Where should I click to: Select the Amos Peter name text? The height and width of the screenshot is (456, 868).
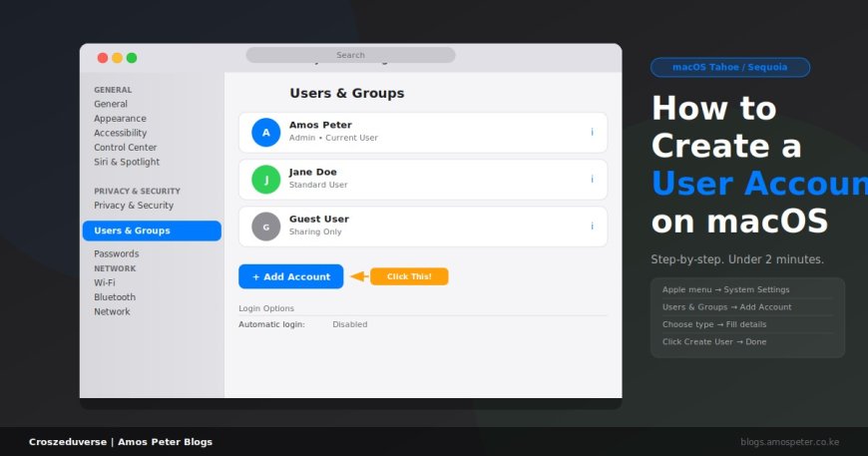coord(320,125)
